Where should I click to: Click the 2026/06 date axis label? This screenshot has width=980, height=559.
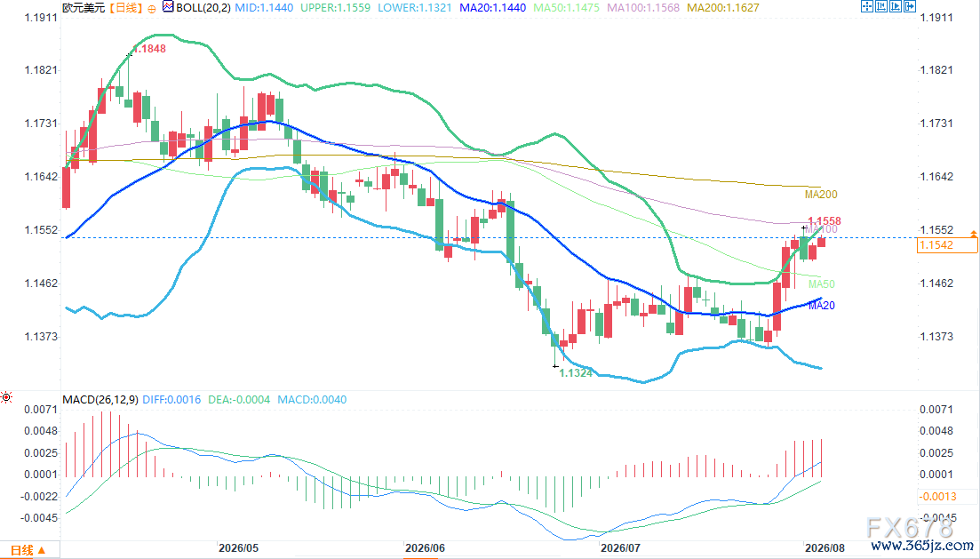425,548
